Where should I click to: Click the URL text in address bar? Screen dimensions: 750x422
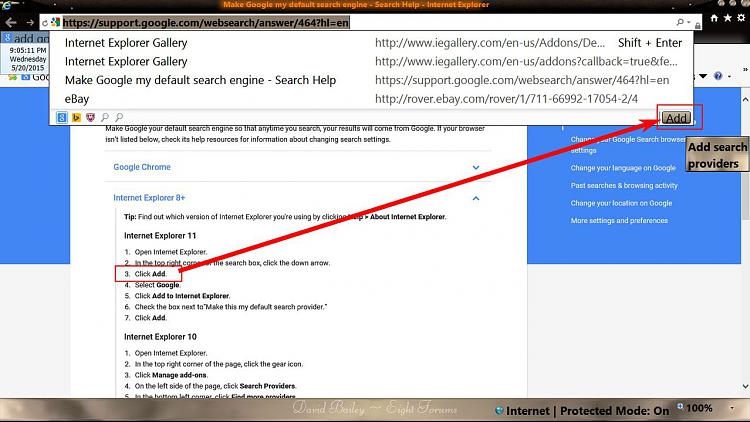tap(206, 22)
